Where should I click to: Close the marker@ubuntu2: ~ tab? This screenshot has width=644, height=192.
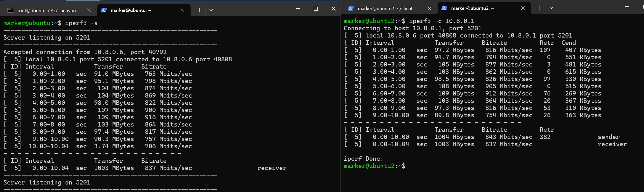[x=523, y=8]
